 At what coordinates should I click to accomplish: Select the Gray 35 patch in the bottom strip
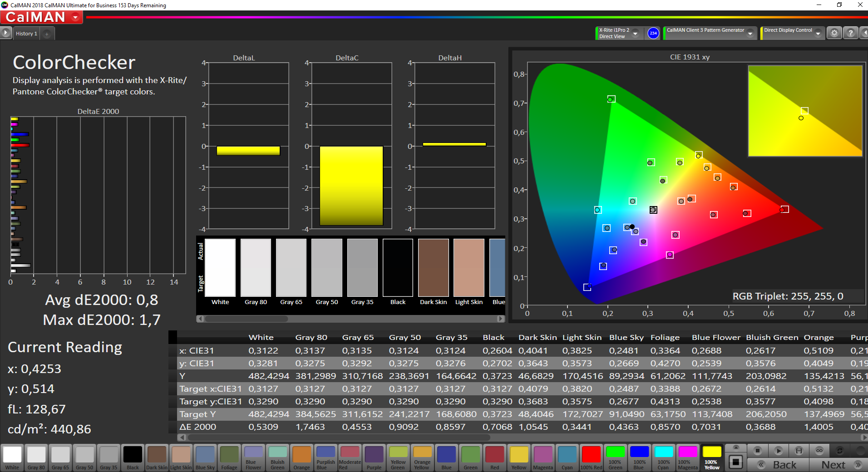(x=108, y=457)
